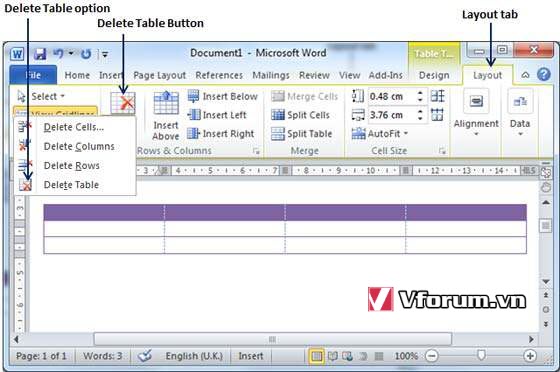Viewport: 560px width, 372px height.
Task: Click the proofing check icon in status bar
Action: pyautogui.click(x=145, y=356)
